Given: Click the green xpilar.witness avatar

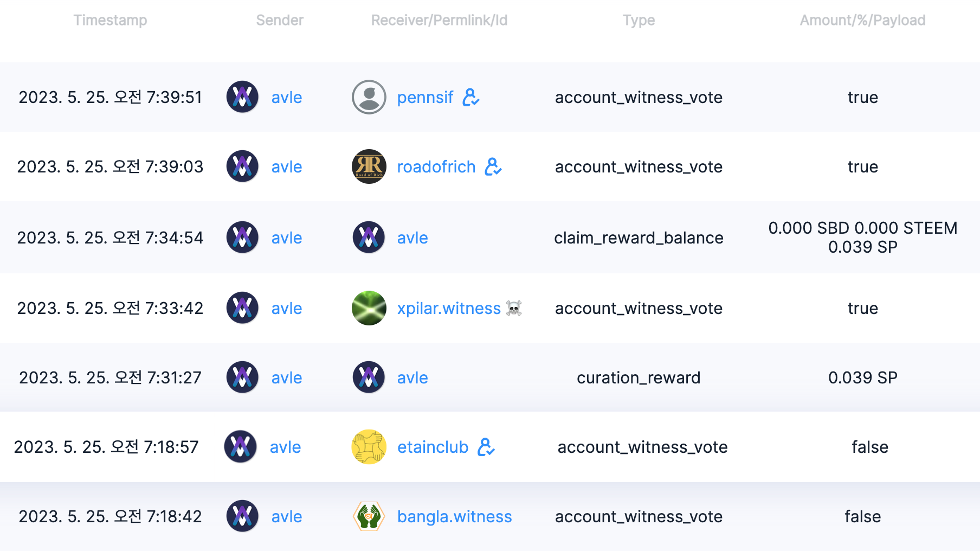Looking at the screenshot, I should coord(369,309).
